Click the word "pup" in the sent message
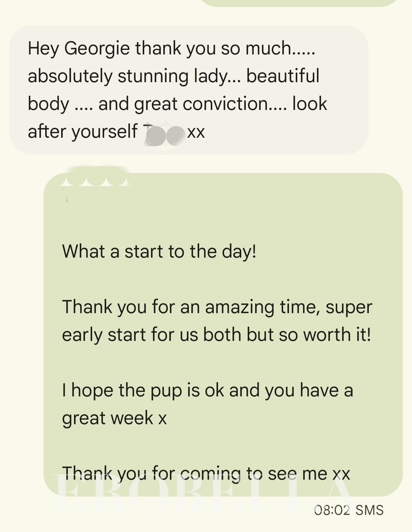The width and height of the screenshot is (412, 532). pyautogui.click(x=166, y=390)
